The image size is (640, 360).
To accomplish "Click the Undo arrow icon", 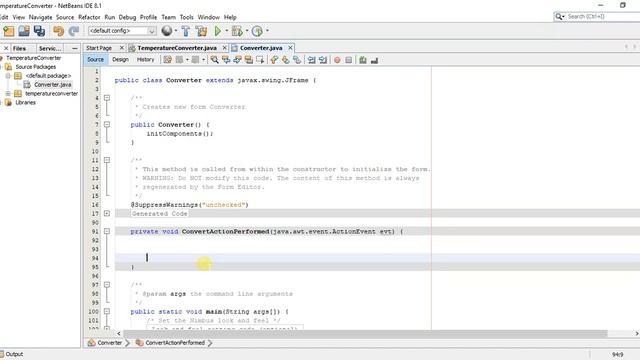I will tap(58, 31).
